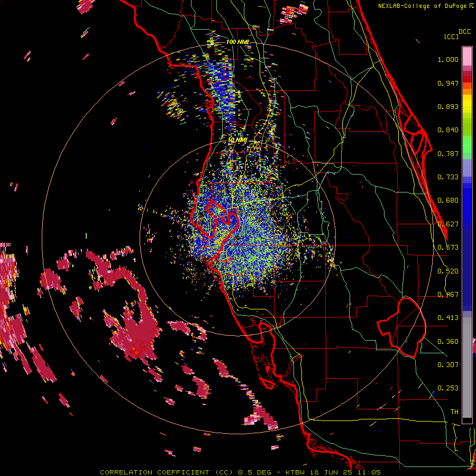The width and height of the screenshot is (476, 476).
Task: Click the 0.360 scale value
Action: pyautogui.click(x=448, y=341)
